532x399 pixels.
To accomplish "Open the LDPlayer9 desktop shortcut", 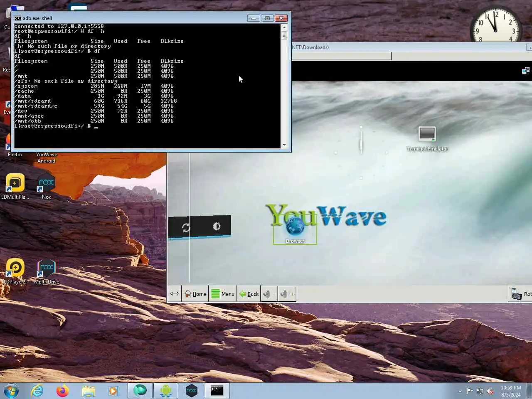I will [15, 271].
